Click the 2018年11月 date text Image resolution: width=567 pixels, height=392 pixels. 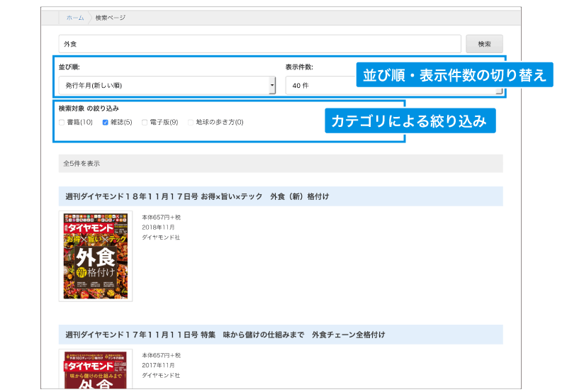pos(158,227)
